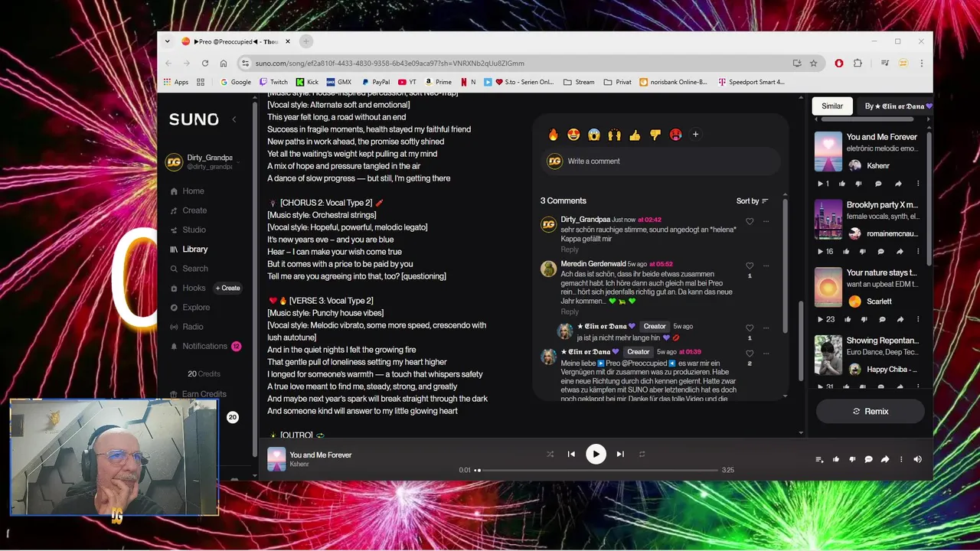This screenshot has height=551, width=980.
Task: Switch to the Similar tab
Action: pyautogui.click(x=832, y=106)
